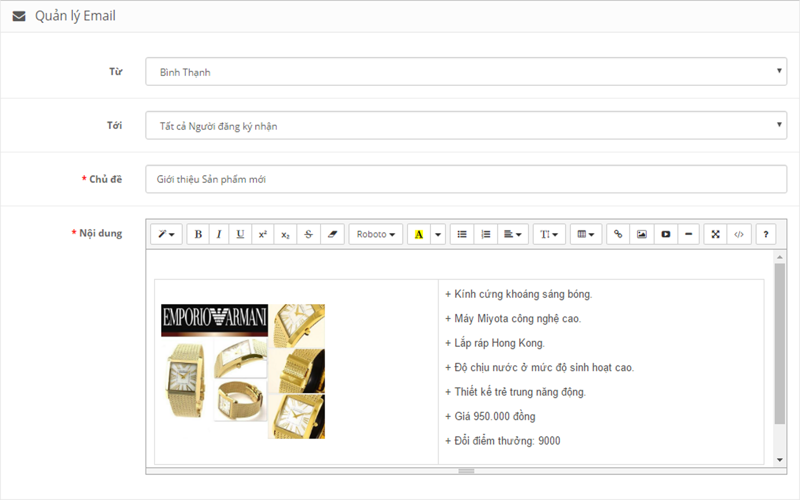This screenshot has height=500, width=800.
Task: Click the text '+ Giá 950.000 đồng'
Action: (x=490, y=416)
